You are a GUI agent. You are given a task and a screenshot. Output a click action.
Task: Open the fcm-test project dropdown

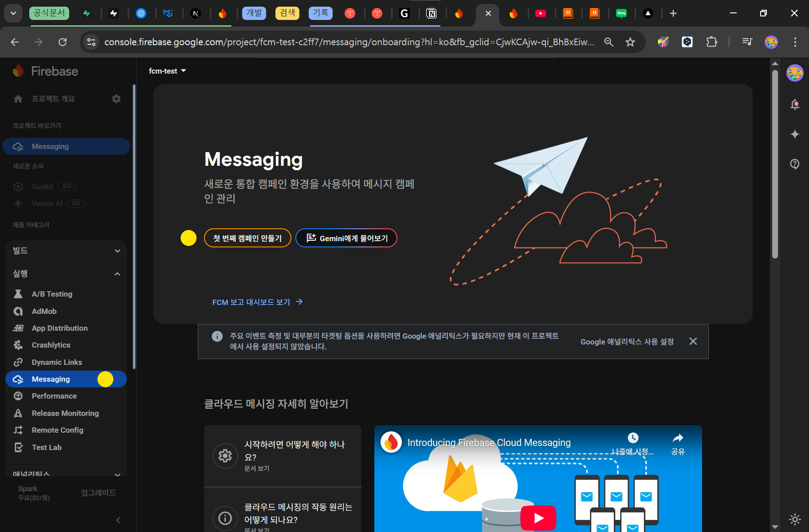pyautogui.click(x=167, y=71)
